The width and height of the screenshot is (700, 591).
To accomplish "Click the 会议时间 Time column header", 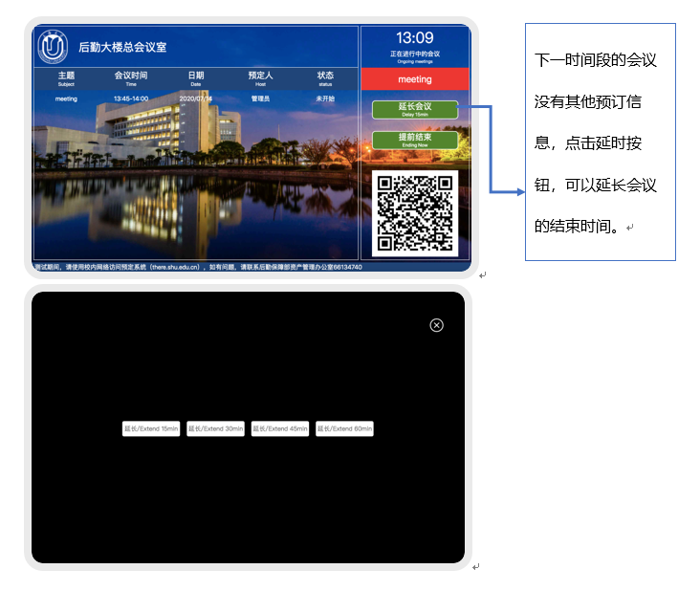I will pyautogui.click(x=131, y=78).
